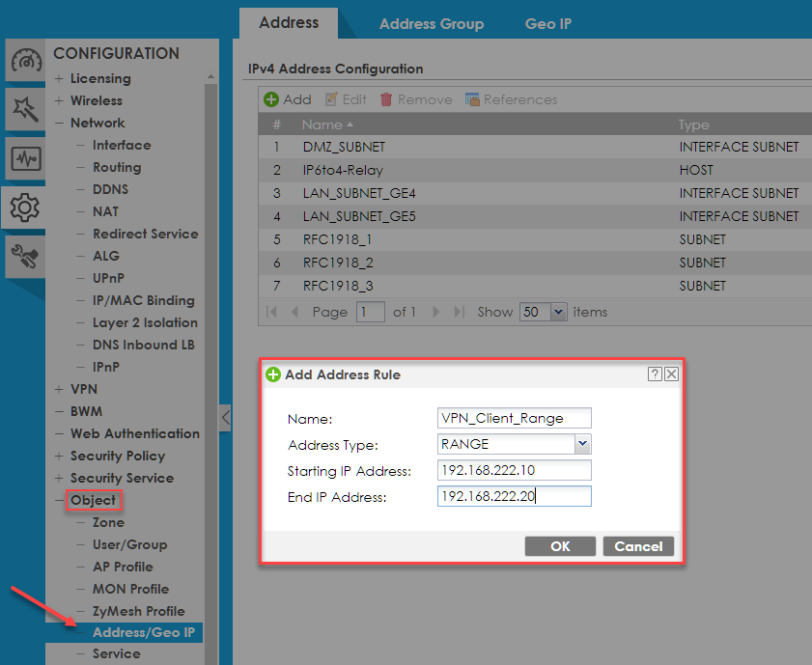Image resolution: width=812 pixels, height=665 pixels.
Task: Close the Add Address Rule dialog
Action: tap(671, 374)
